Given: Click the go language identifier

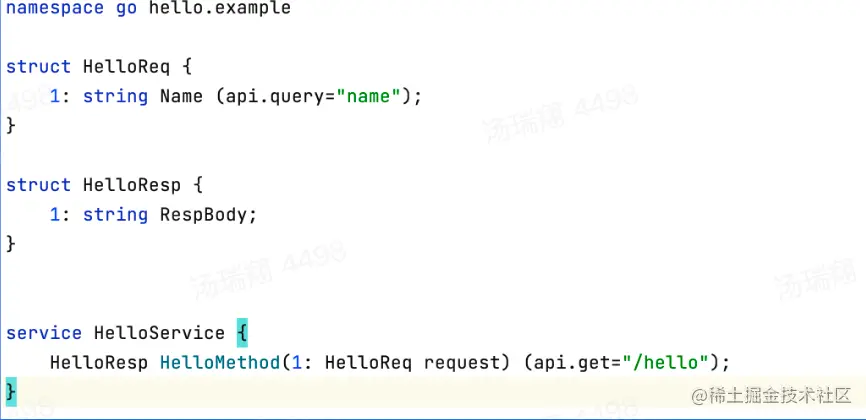Looking at the screenshot, I should [126, 9].
